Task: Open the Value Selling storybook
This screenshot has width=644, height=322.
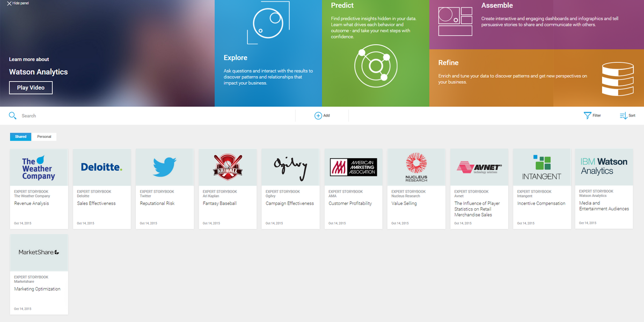Action: pos(405,203)
